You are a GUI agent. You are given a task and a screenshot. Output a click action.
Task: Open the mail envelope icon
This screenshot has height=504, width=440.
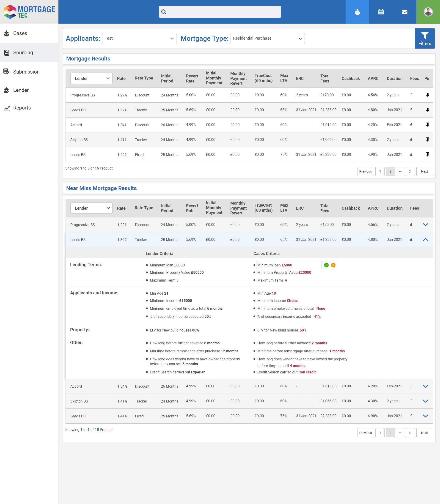tap(404, 12)
